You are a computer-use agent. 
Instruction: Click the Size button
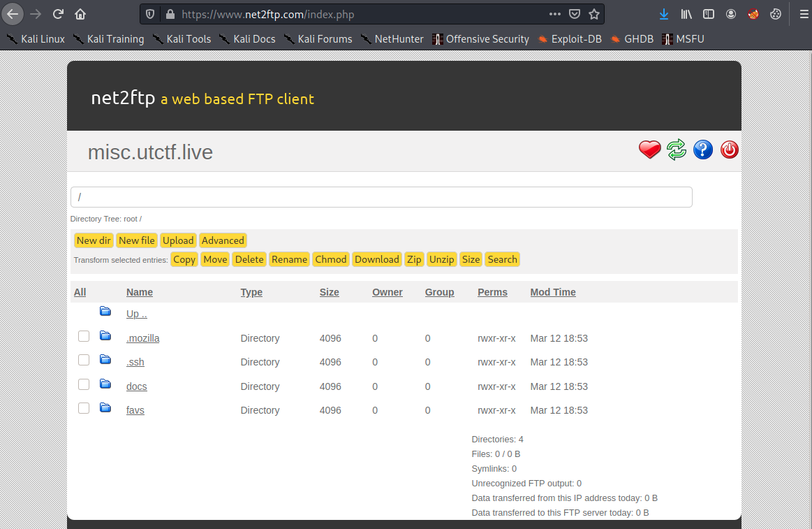click(471, 259)
